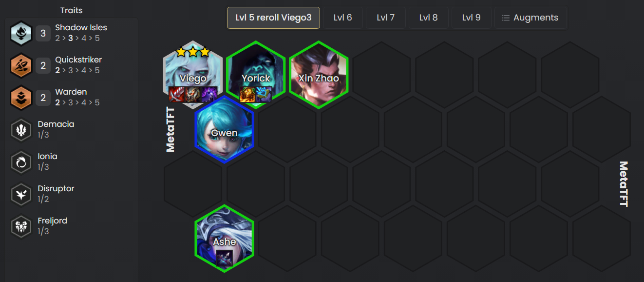The image size is (644, 282).
Task: Select the Disruptor trait icon
Action: [21, 194]
